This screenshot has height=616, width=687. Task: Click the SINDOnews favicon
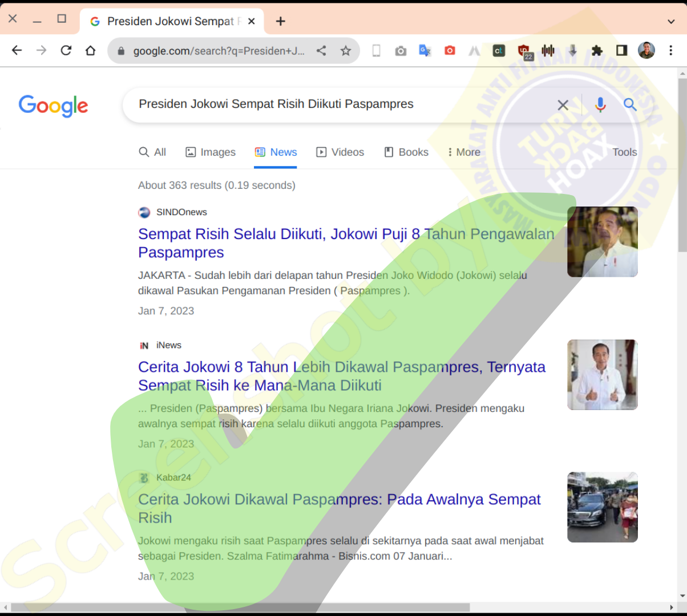click(x=144, y=212)
